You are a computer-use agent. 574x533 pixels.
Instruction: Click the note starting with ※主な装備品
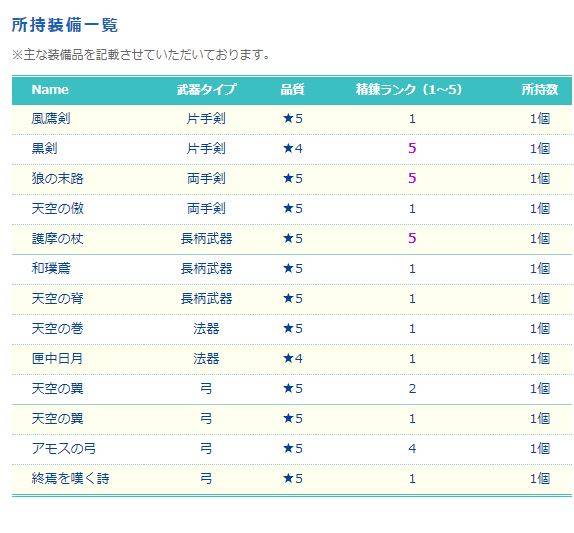pos(141,55)
